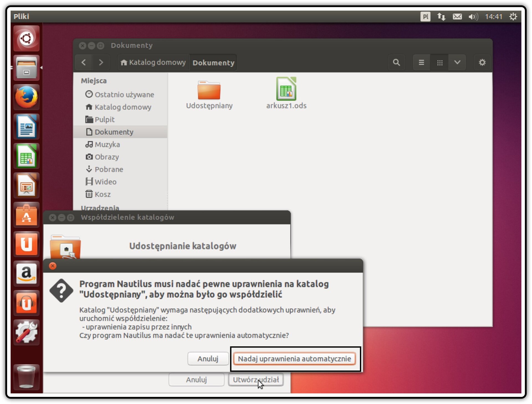
Task: Launch LibreOffice Writer from the dock
Action: pos(26,127)
